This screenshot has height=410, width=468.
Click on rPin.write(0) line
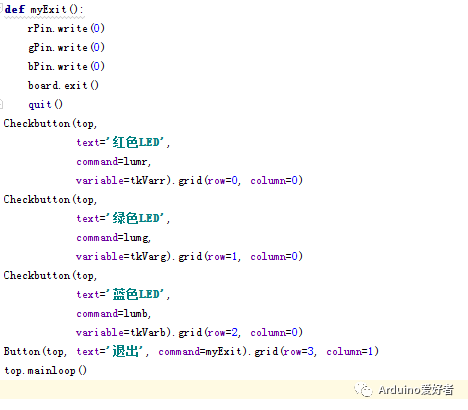point(66,28)
